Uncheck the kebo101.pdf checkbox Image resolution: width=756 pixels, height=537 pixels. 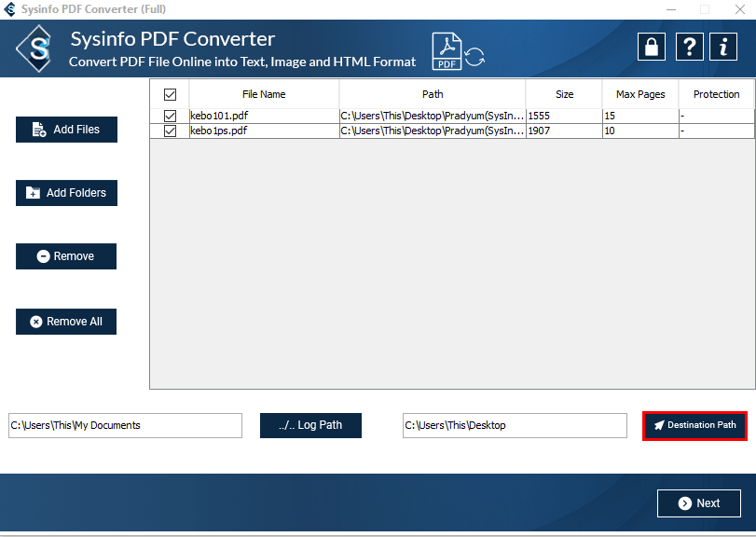click(x=170, y=117)
